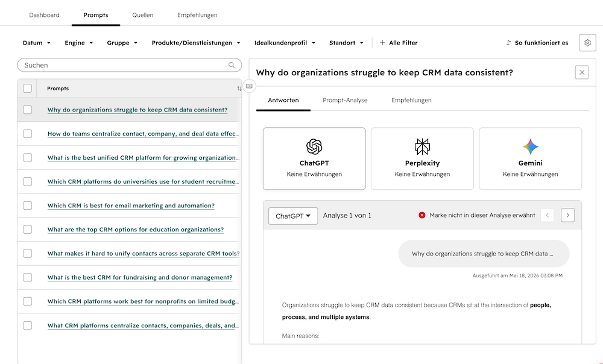Open prompt 'How do teams centralize contact, company'
Image resolution: width=603 pixels, height=364 pixels.
pyautogui.click(x=143, y=133)
